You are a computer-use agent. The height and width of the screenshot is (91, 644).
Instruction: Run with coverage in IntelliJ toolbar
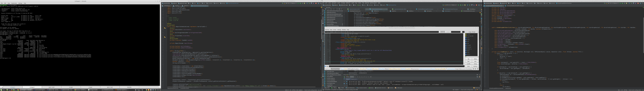point(463,5)
